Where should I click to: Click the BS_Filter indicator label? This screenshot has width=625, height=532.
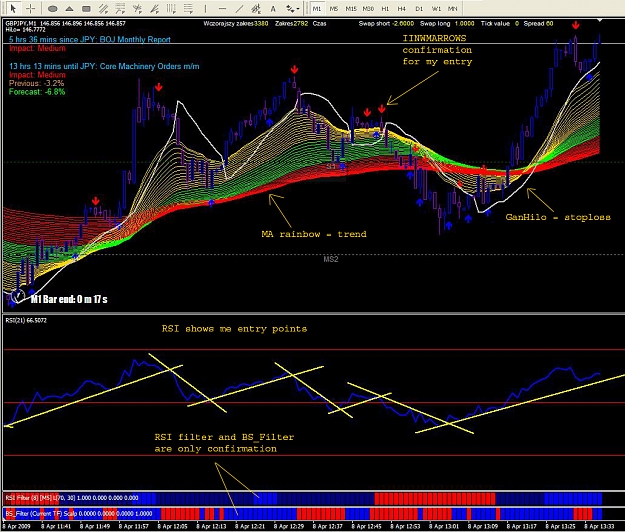pos(79,514)
